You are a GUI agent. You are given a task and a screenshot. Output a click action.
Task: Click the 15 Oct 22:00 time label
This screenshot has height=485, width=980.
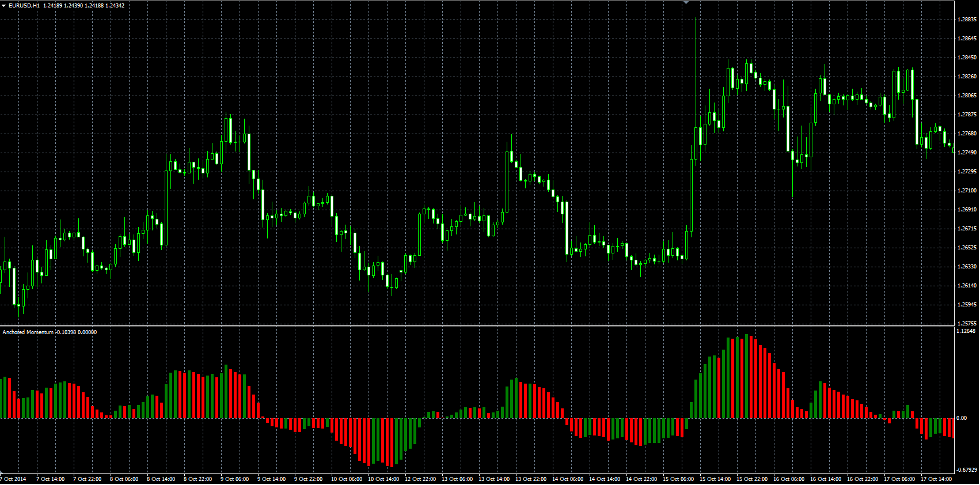[752, 479]
